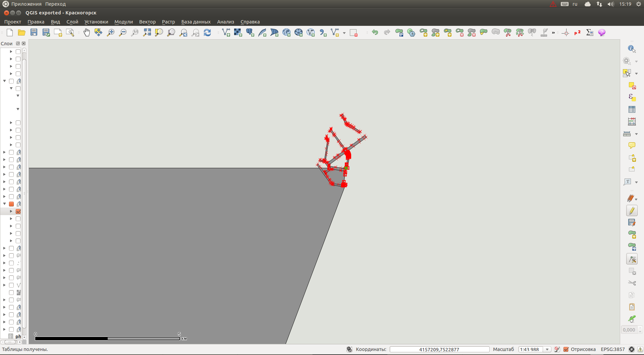The image size is (644, 355).
Task: Undo the last edit
Action: [375, 32]
